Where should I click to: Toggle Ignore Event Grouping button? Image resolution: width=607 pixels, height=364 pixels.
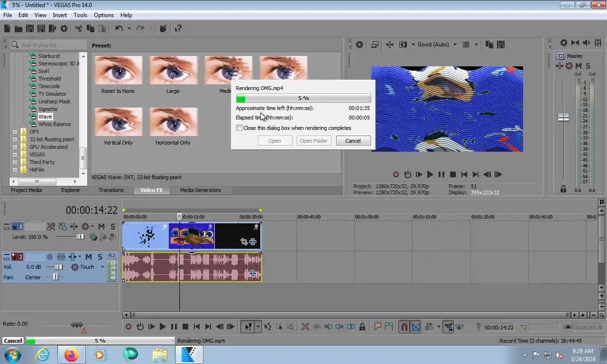point(460,327)
